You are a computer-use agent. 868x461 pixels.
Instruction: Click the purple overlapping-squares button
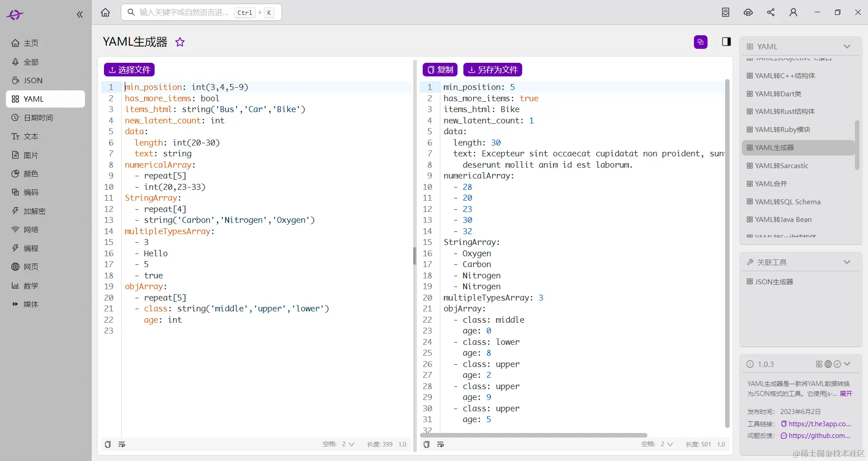[x=701, y=42]
